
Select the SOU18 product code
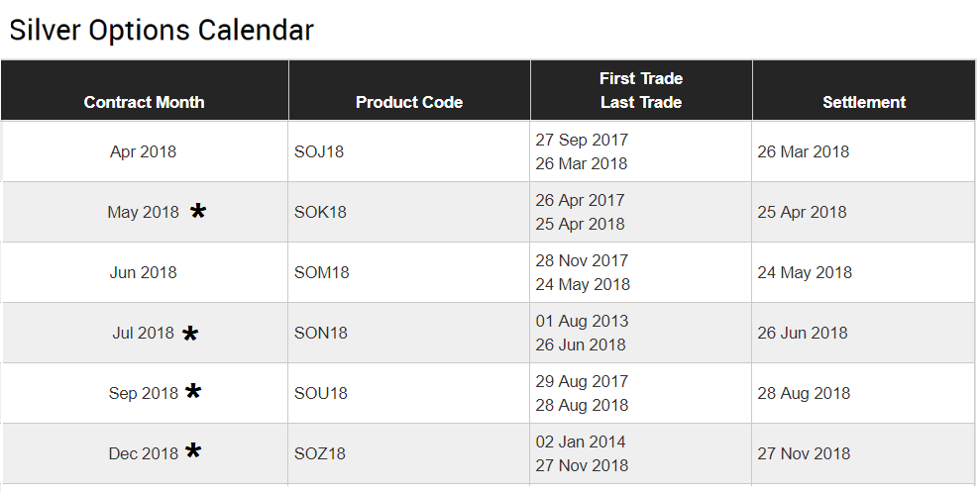click(321, 393)
